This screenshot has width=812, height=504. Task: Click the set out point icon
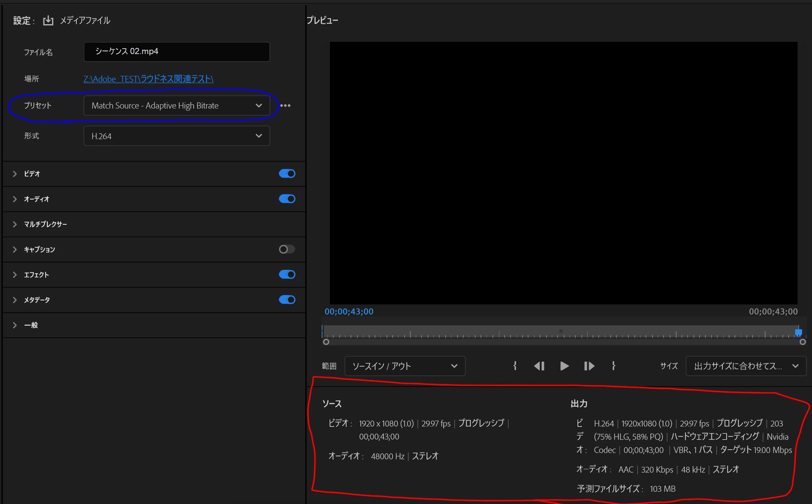[x=614, y=366]
